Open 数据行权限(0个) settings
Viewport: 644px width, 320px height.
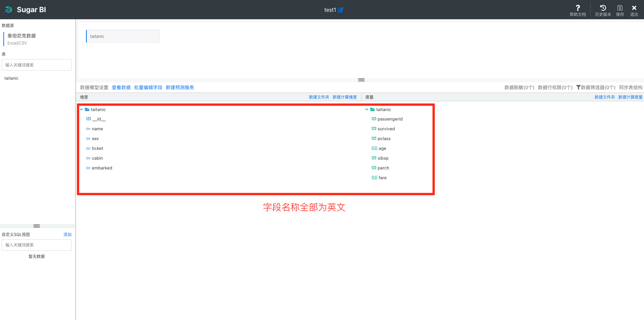[555, 87]
